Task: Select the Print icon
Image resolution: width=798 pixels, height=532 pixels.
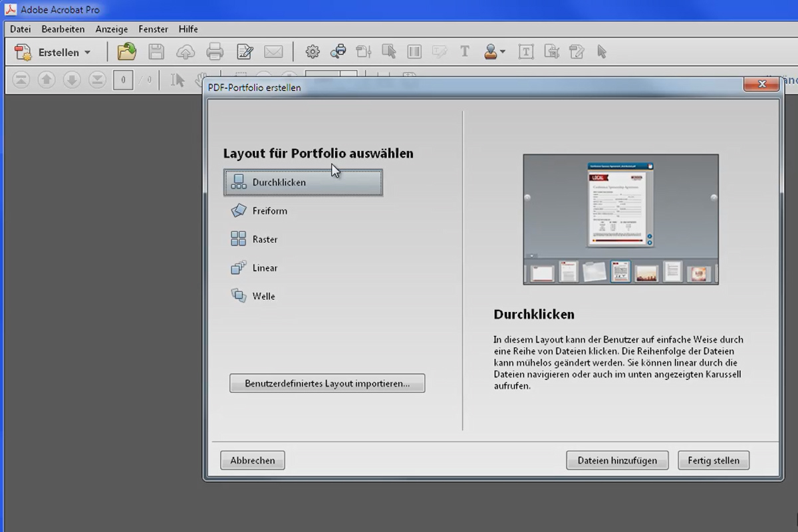Action: (x=215, y=52)
